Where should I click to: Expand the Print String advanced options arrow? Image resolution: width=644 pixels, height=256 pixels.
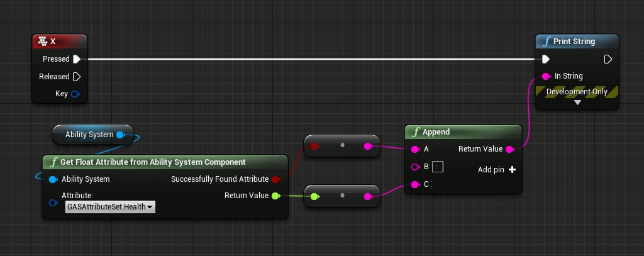pos(577,103)
